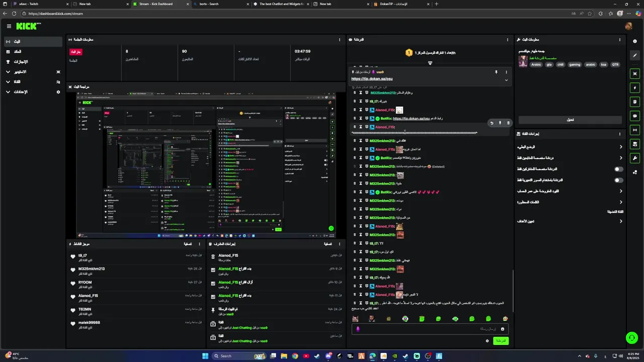Viewport: 644px width, 362px height.
Task: Open the pinned tip.dokan.sa/osu link
Action: tap(372, 79)
